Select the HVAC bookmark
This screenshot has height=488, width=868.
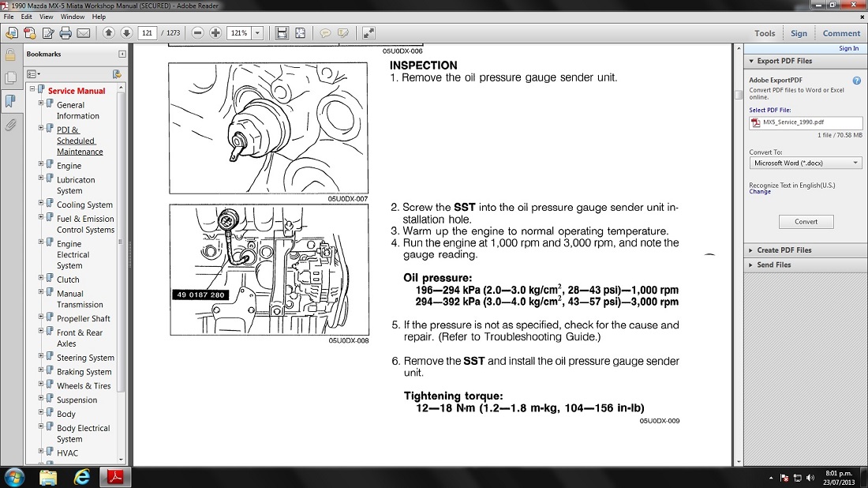67,453
